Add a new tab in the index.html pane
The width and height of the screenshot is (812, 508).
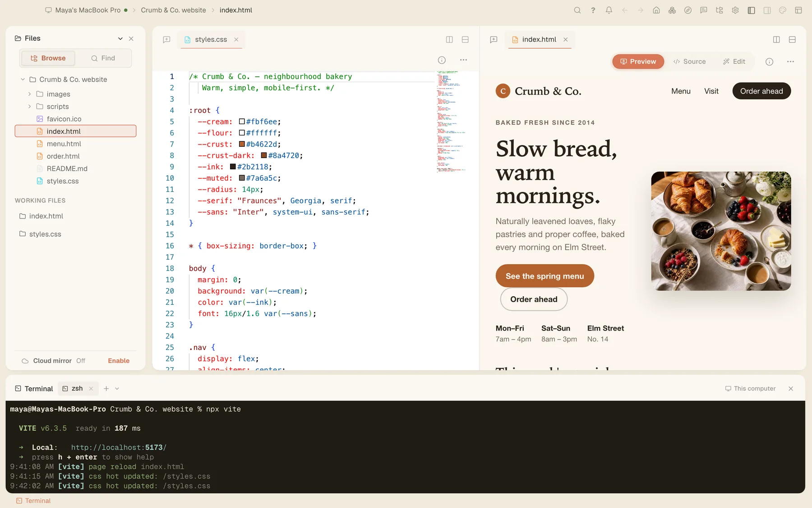[494, 39]
